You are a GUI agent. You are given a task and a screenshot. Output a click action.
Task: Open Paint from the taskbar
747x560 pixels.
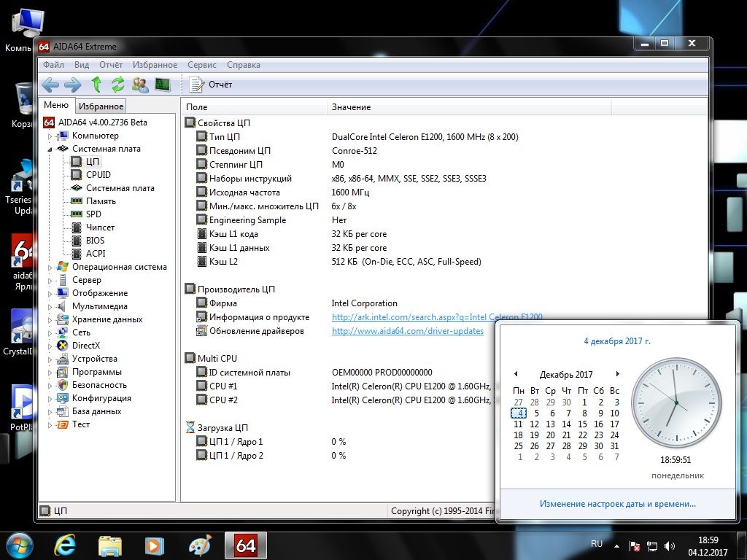(200, 545)
